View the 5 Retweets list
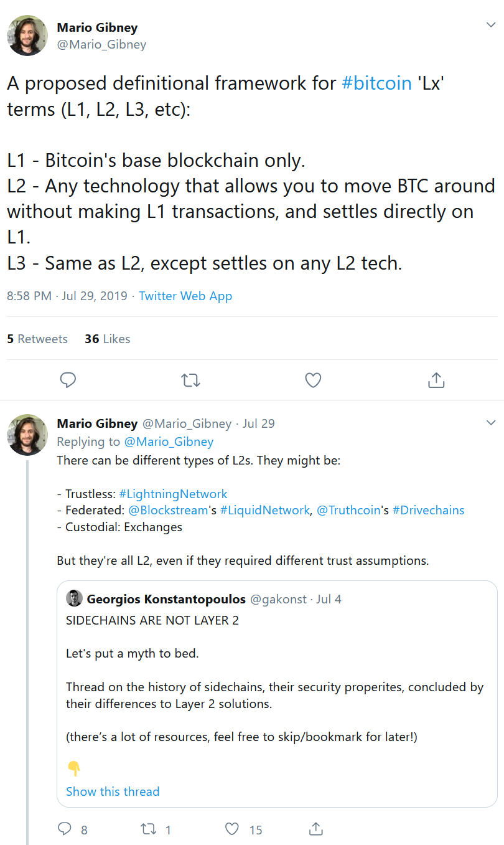 (x=37, y=339)
